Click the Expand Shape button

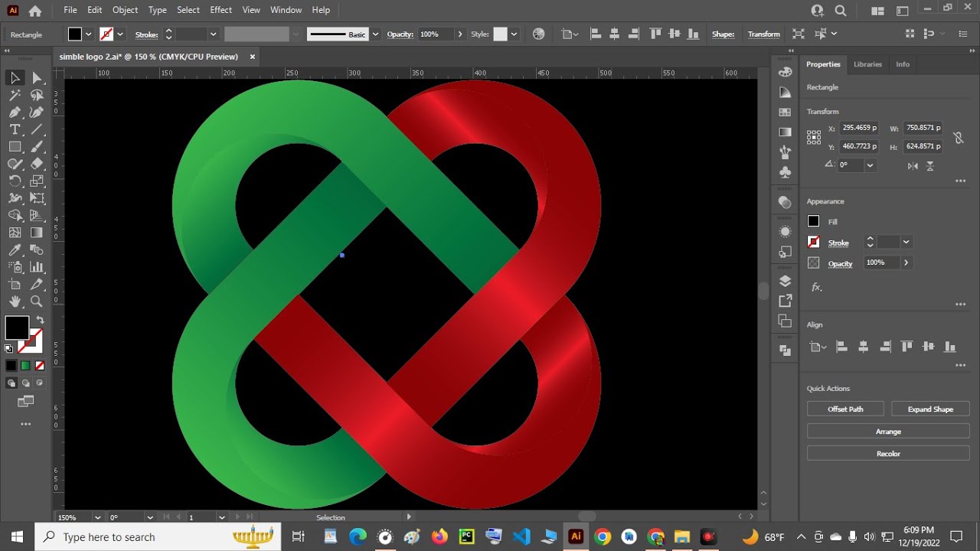[930, 409]
